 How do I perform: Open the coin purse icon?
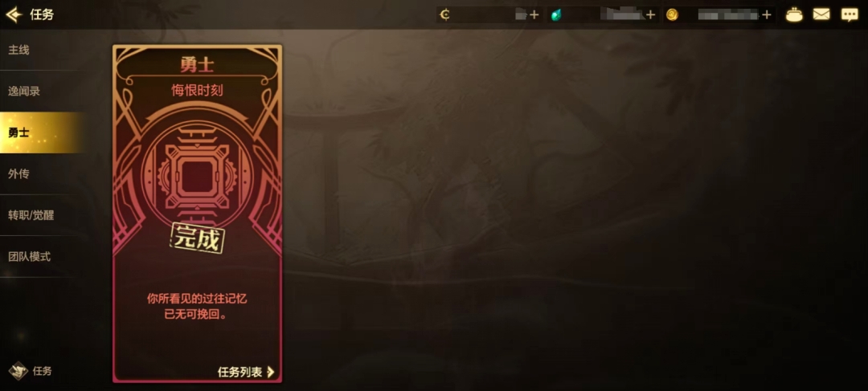tap(794, 15)
